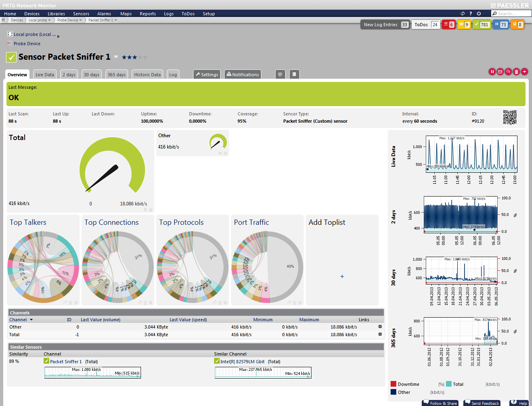The width and height of the screenshot is (532, 406).
Task: Click the New Log Entries button
Action: pyautogui.click(x=385, y=25)
